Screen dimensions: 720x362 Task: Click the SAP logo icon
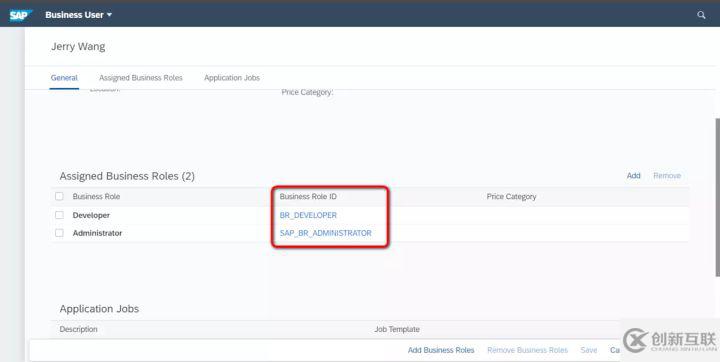[x=20, y=15]
